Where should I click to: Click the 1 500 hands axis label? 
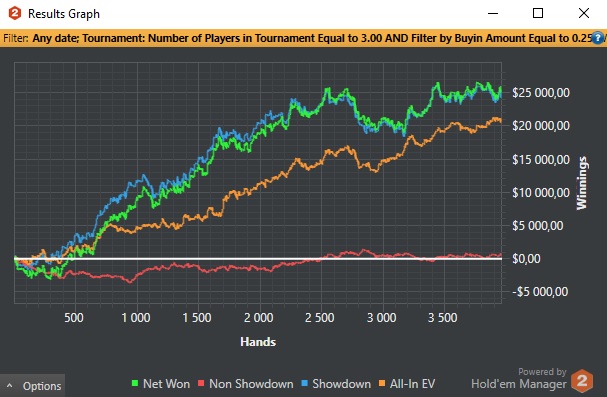pyautogui.click(x=197, y=318)
